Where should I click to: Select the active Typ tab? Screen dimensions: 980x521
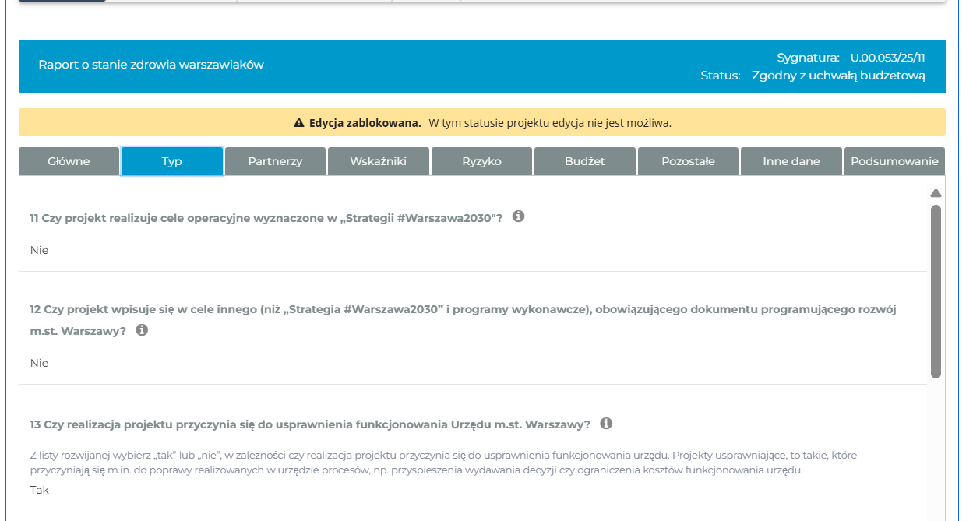[172, 161]
